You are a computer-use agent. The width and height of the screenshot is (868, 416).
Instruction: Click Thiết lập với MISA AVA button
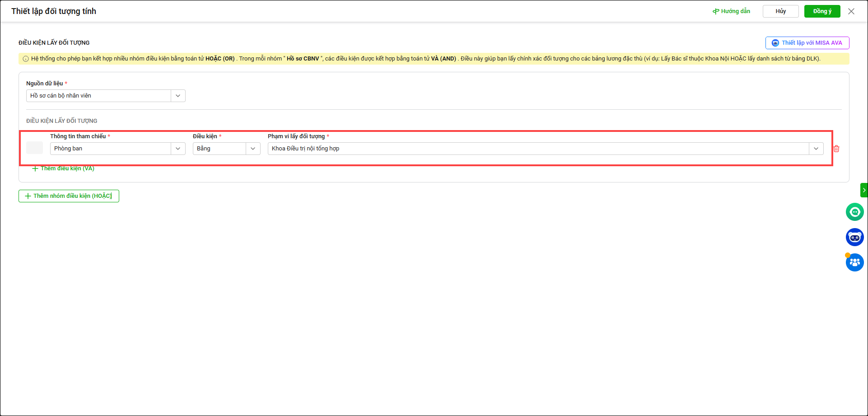point(807,43)
